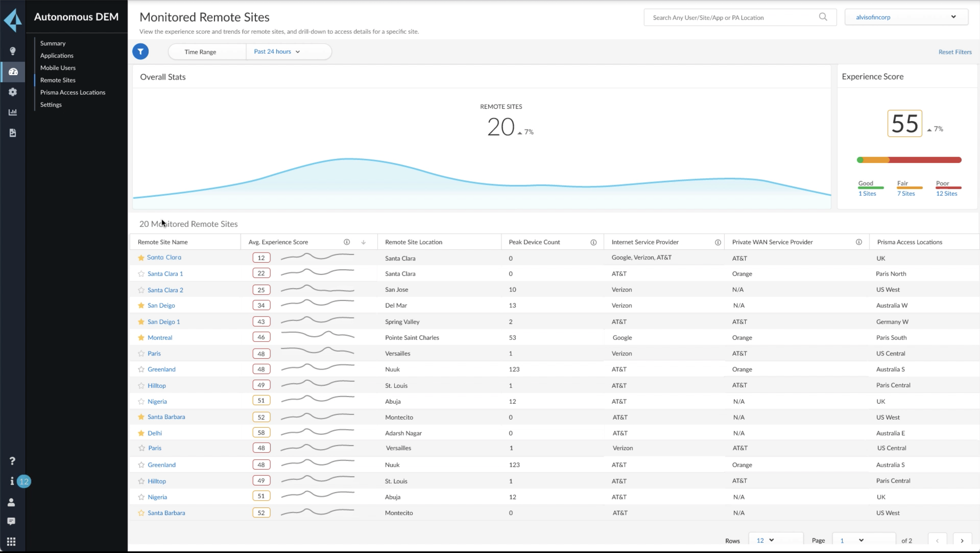Go to Mobile Users menu item

58,68
